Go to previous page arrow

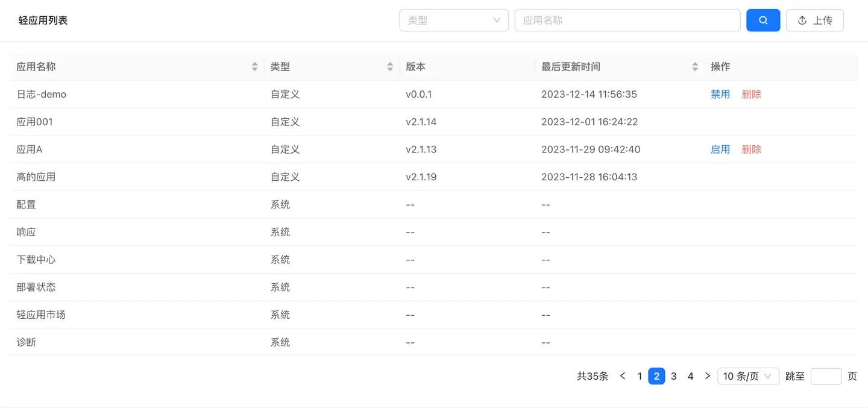click(x=623, y=376)
